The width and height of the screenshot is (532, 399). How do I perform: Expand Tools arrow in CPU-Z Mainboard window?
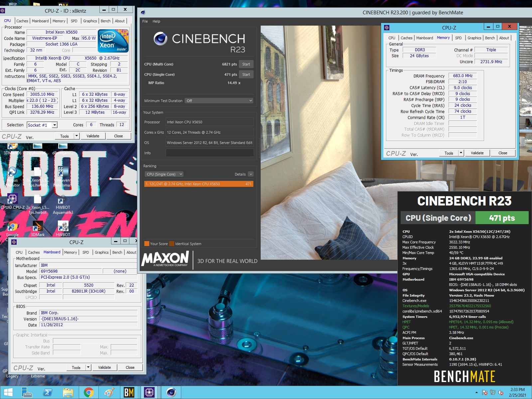[88, 367]
